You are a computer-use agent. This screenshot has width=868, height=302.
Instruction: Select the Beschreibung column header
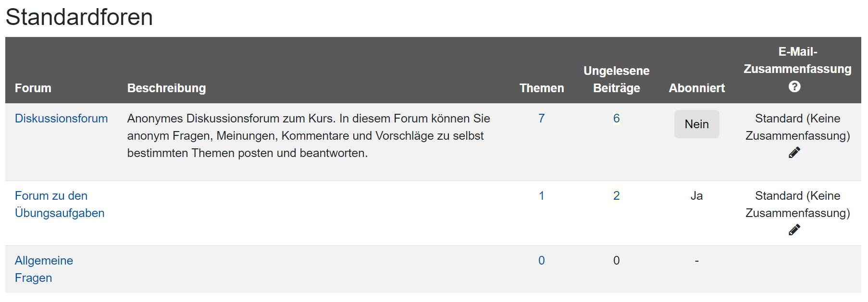tap(166, 88)
